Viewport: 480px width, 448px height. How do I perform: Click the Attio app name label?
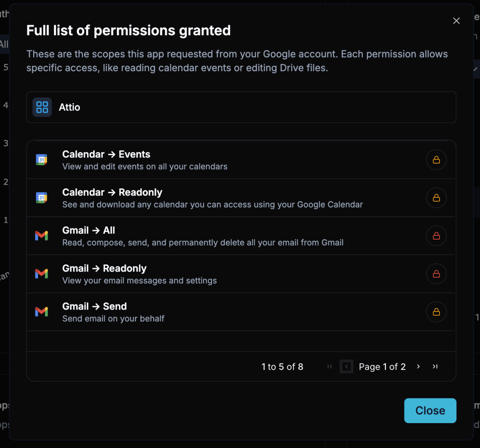pyautogui.click(x=70, y=107)
